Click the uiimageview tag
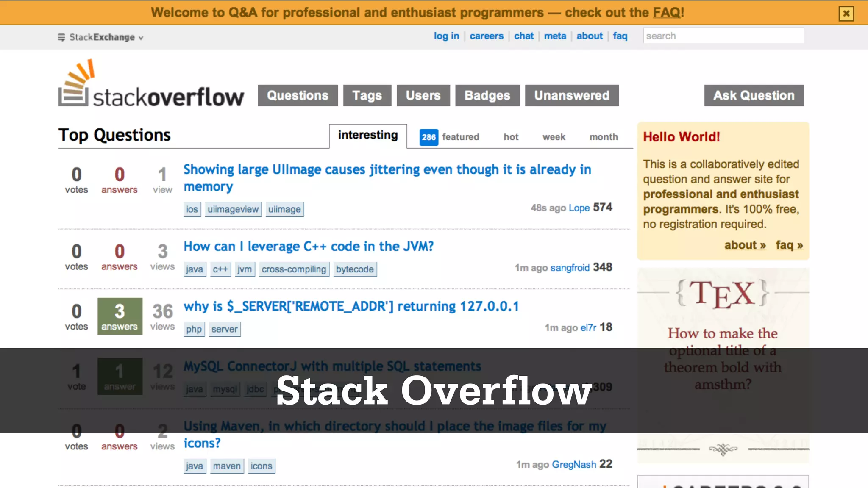 [x=233, y=209]
